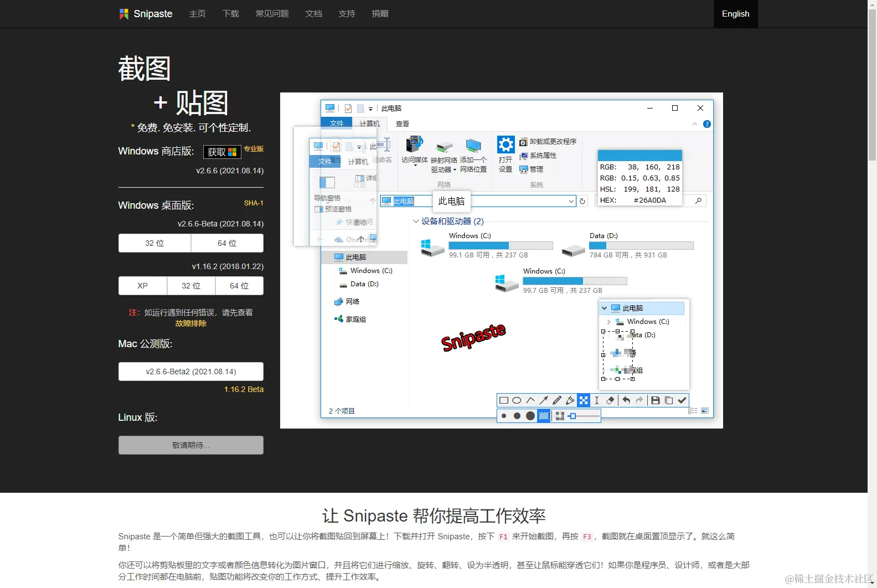Switch to large icons view in status bar
Viewport: 877px width, 588px height.
705,411
